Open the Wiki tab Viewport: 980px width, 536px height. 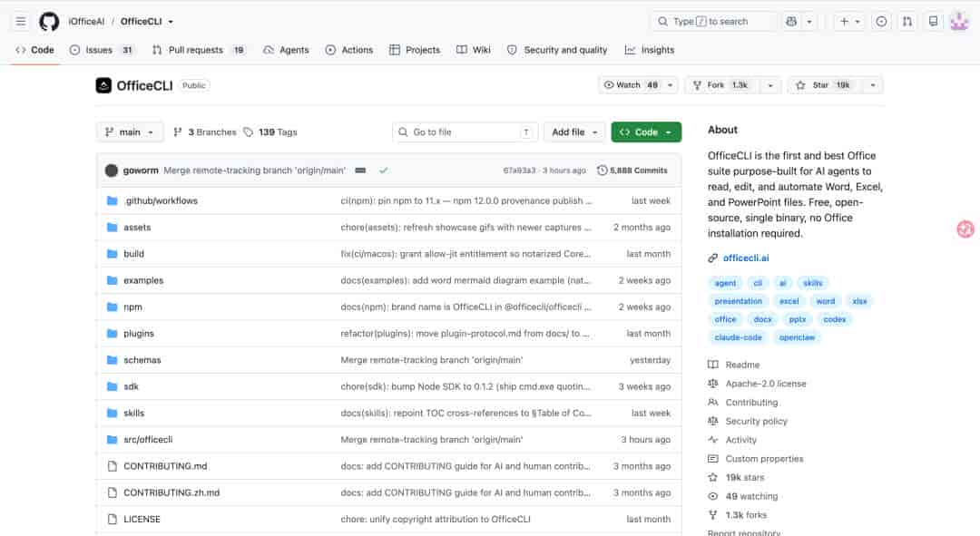coord(473,50)
